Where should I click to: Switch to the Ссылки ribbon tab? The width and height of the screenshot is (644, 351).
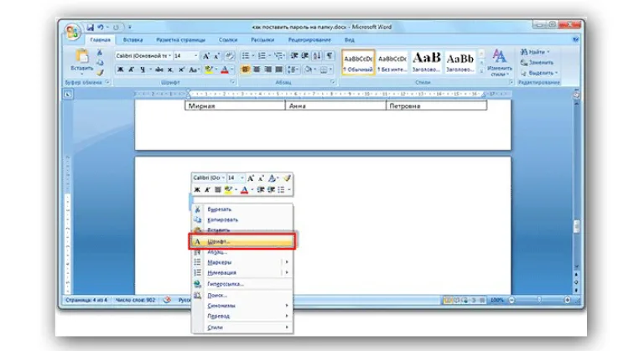(228, 40)
